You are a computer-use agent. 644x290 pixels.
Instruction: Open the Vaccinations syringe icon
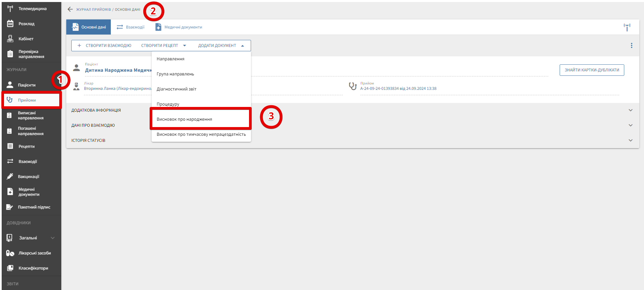(x=10, y=176)
